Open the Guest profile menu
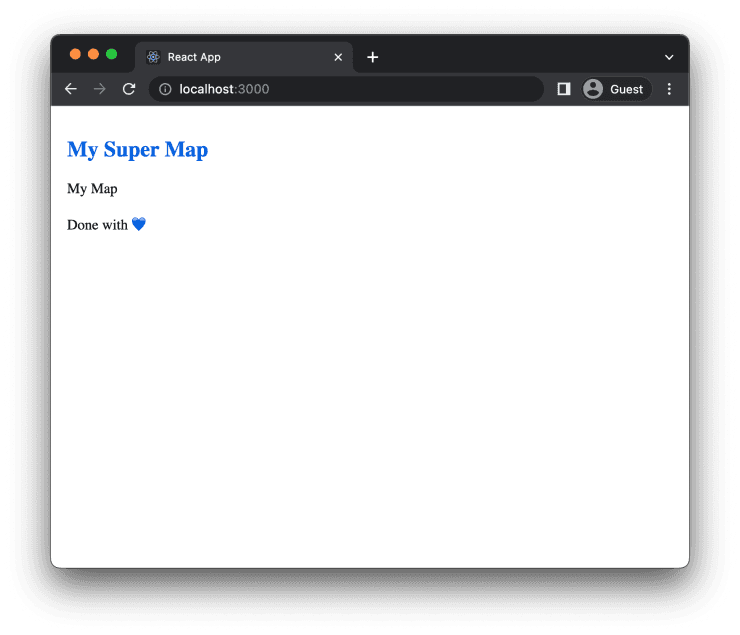The height and width of the screenshot is (635, 740). tap(613, 89)
